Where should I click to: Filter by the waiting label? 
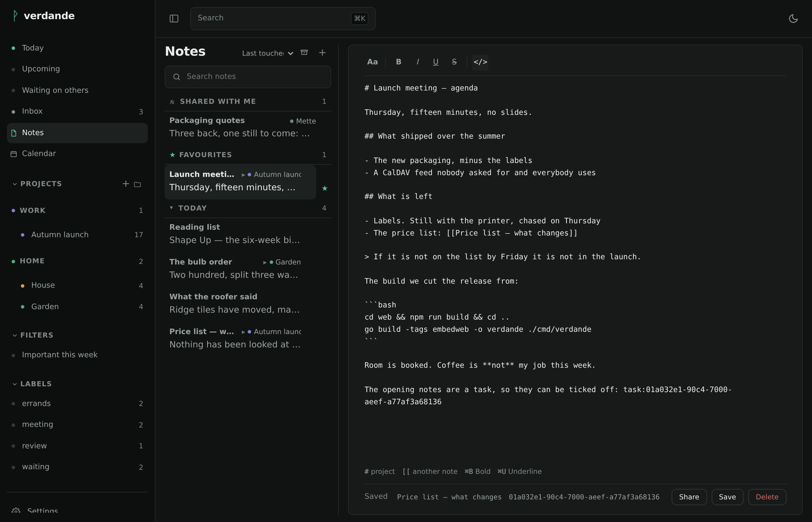77,467
